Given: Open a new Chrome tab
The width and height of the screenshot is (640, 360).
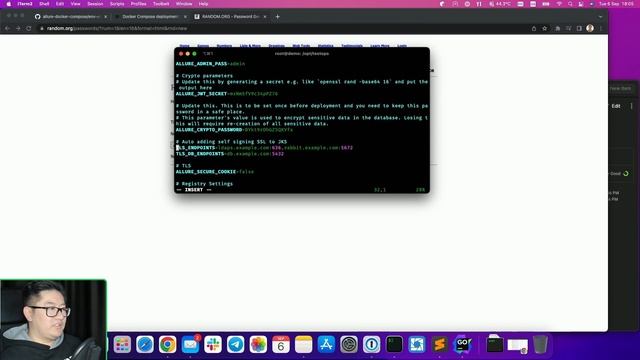Looking at the screenshot, I should (x=278, y=17).
